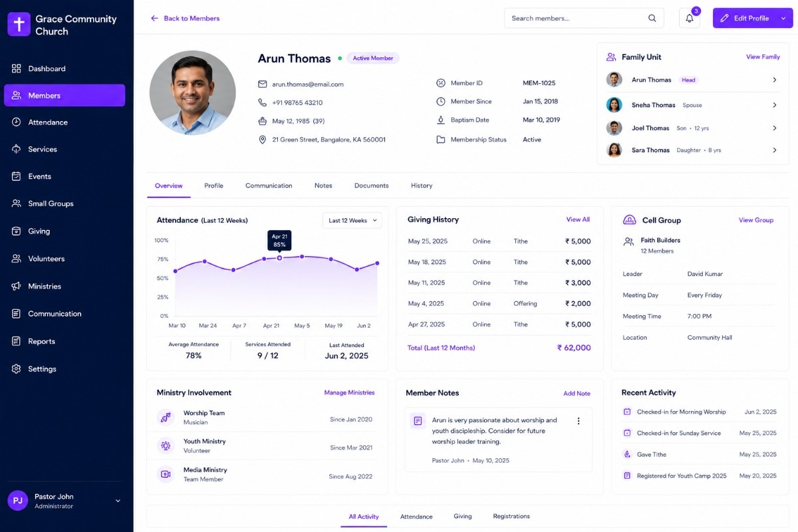Click the Events calendar icon in sidebar
Image resolution: width=798 pixels, height=532 pixels.
17,176
